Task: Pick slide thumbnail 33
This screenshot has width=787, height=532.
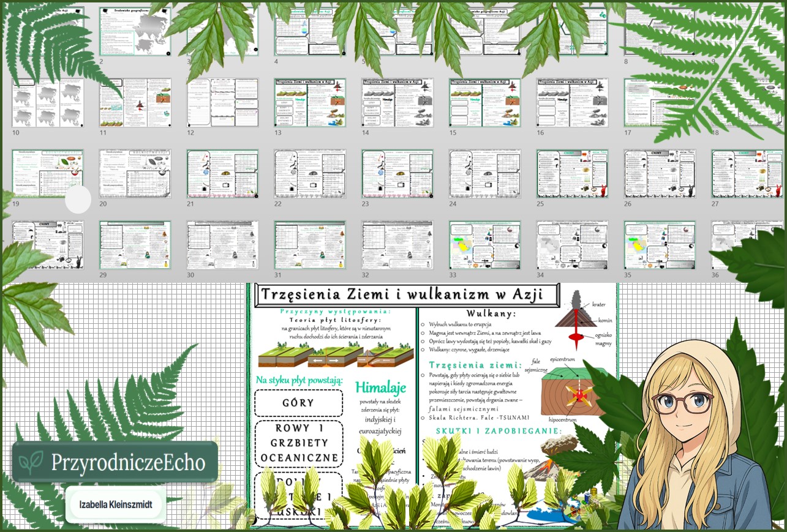Action: 484,245
